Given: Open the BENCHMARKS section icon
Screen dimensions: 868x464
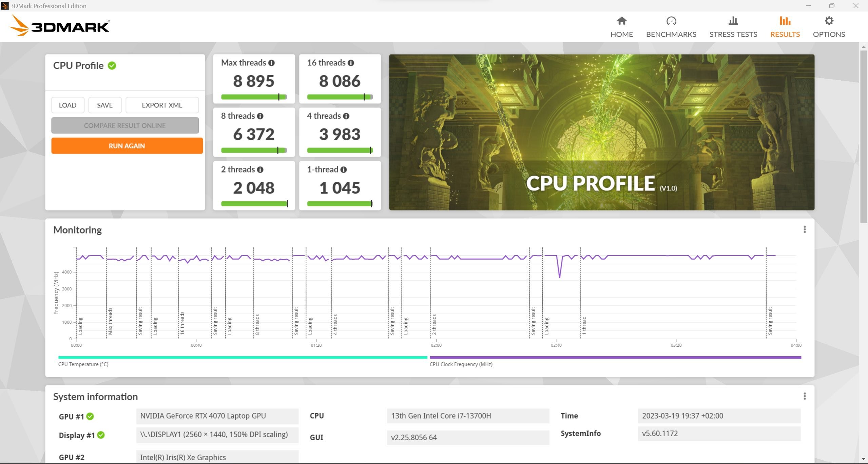Looking at the screenshot, I should point(671,21).
